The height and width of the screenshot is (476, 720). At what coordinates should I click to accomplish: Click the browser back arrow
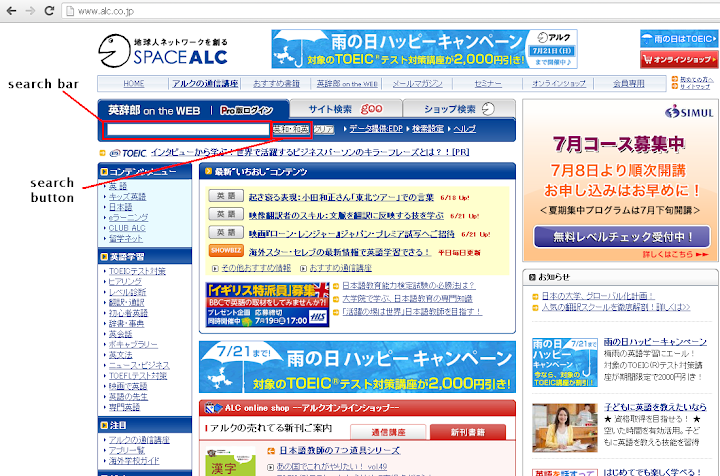(11, 11)
